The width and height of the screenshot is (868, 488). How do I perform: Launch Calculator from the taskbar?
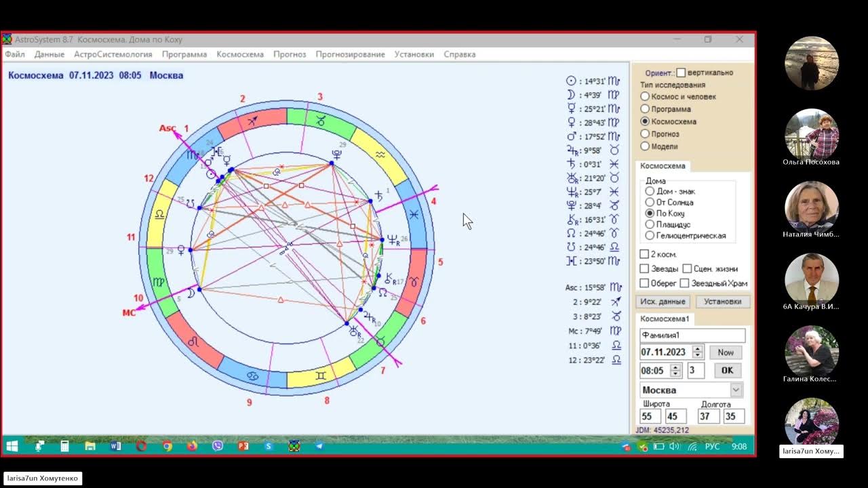[x=65, y=446]
